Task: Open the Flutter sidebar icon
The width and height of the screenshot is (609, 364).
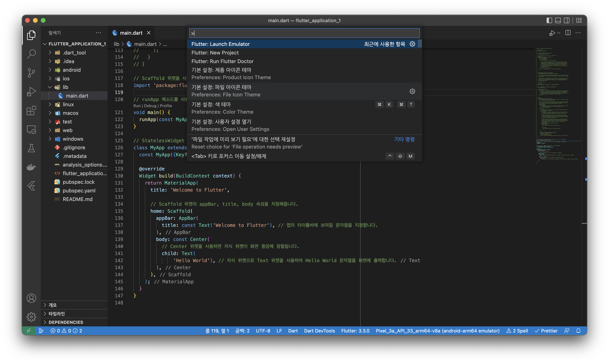Action: (31, 186)
